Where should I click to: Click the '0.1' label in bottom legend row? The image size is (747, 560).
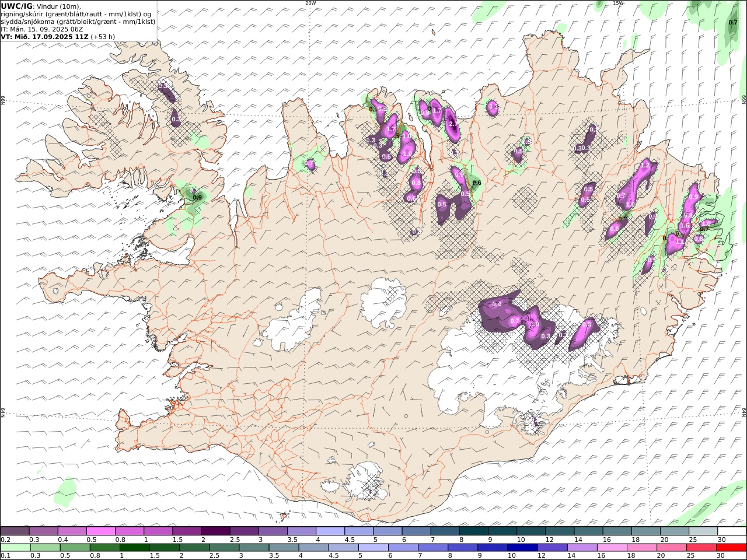coord(5,555)
